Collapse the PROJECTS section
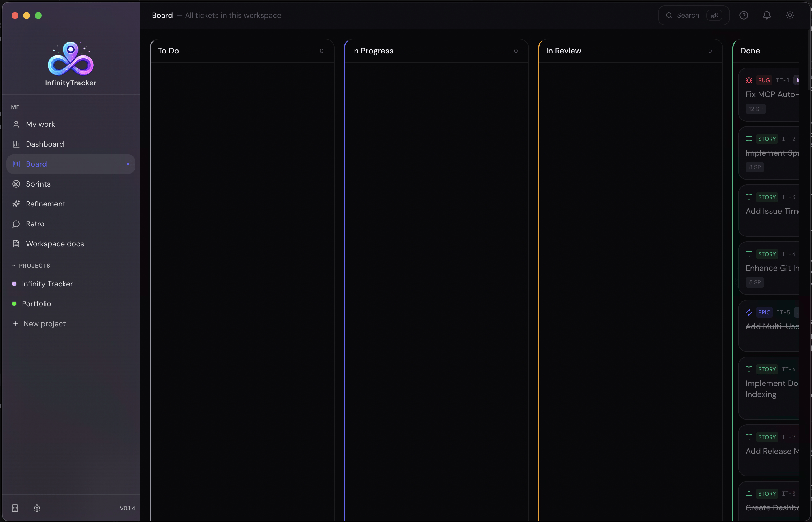The height and width of the screenshot is (522, 812). pos(13,265)
